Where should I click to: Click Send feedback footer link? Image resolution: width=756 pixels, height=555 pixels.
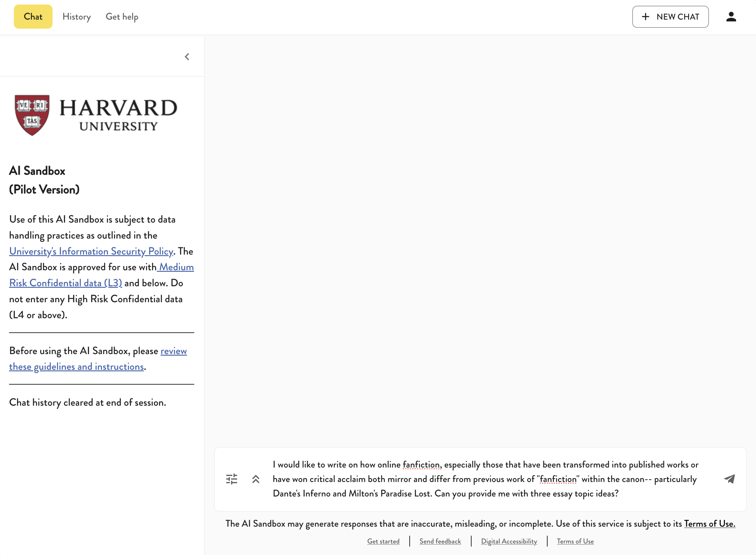pyautogui.click(x=440, y=541)
